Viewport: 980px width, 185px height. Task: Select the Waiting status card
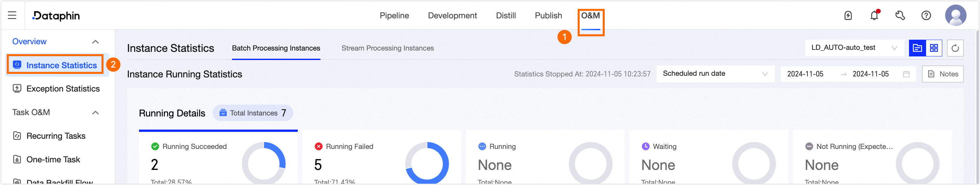coord(708,156)
